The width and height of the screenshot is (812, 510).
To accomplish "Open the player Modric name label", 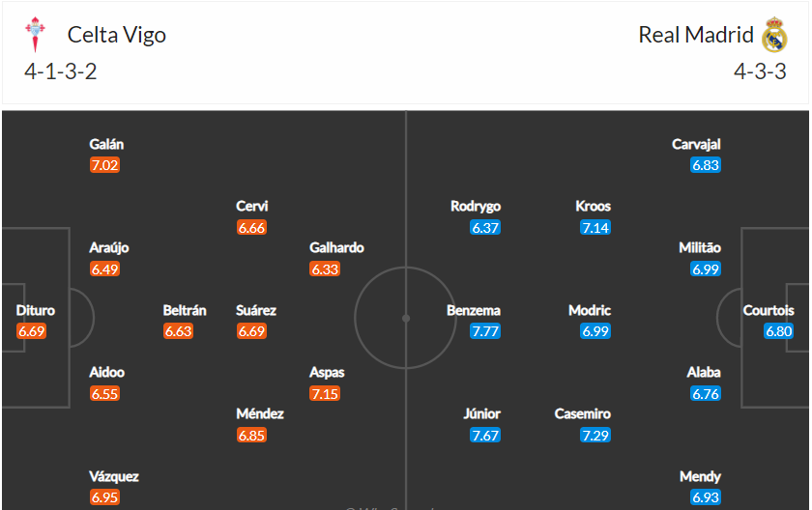I will coord(590,310).
